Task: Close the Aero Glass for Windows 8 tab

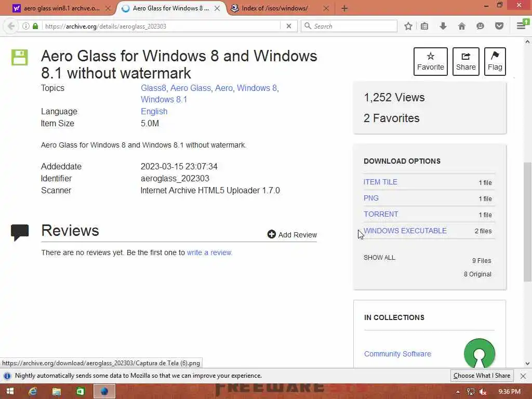Action: tap(217, 8)
